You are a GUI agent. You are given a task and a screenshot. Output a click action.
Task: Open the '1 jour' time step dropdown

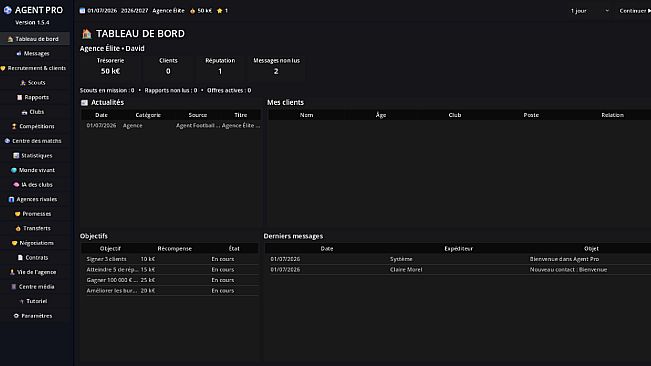click(590, 11)
